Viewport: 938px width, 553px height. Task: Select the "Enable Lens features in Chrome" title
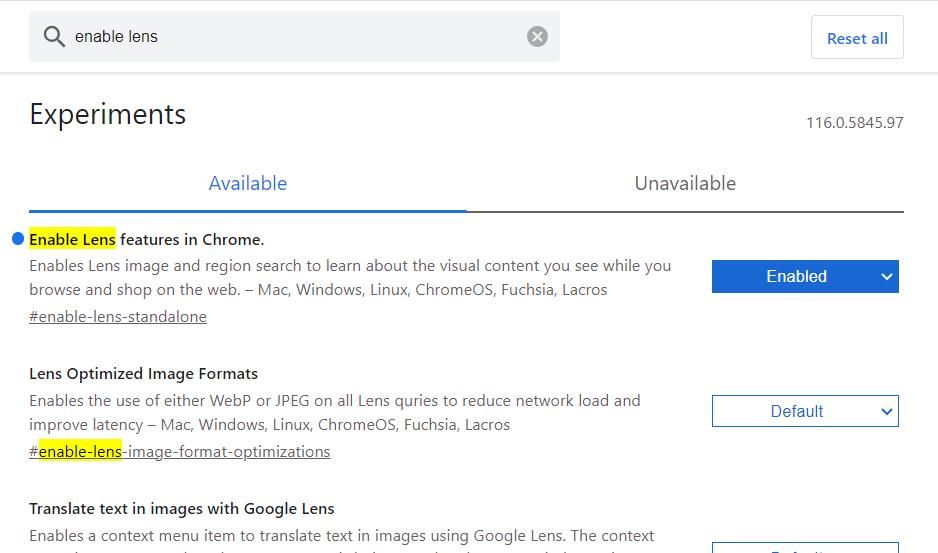coord(147,240)
